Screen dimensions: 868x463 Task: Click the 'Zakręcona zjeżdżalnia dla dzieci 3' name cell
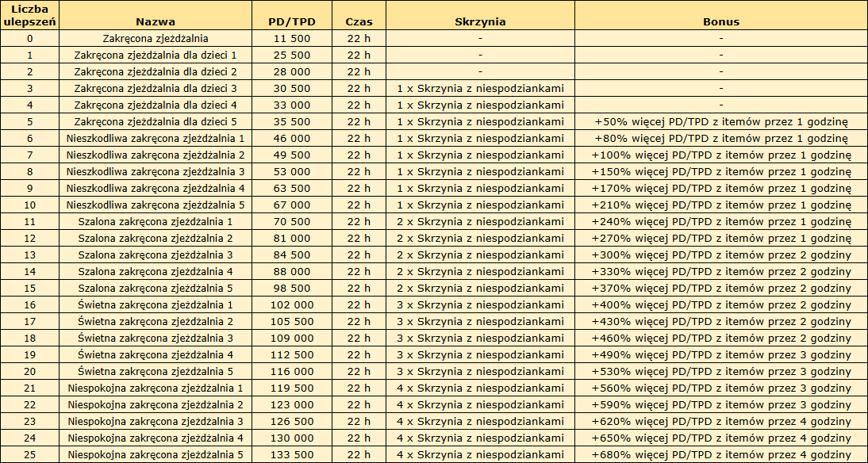point(156,88)
